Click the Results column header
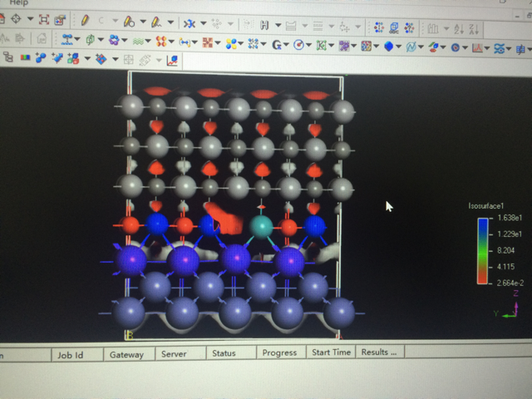The image size is (532, 399). coord(379,352)
